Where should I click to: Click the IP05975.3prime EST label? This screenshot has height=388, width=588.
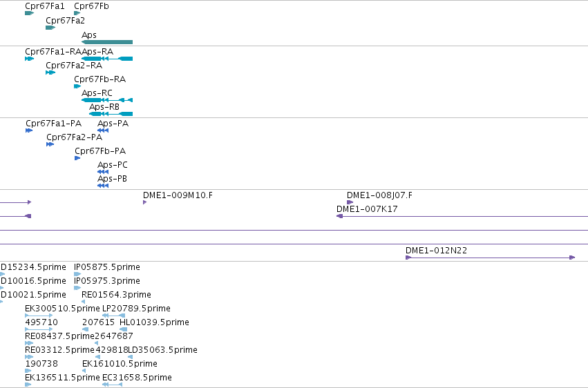tap(107, 281)
